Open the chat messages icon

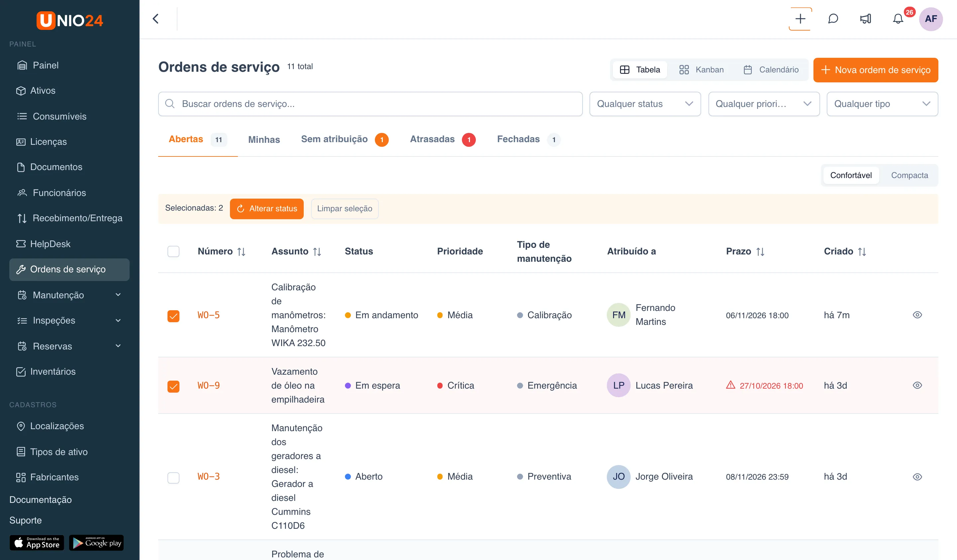click(833, 19)
